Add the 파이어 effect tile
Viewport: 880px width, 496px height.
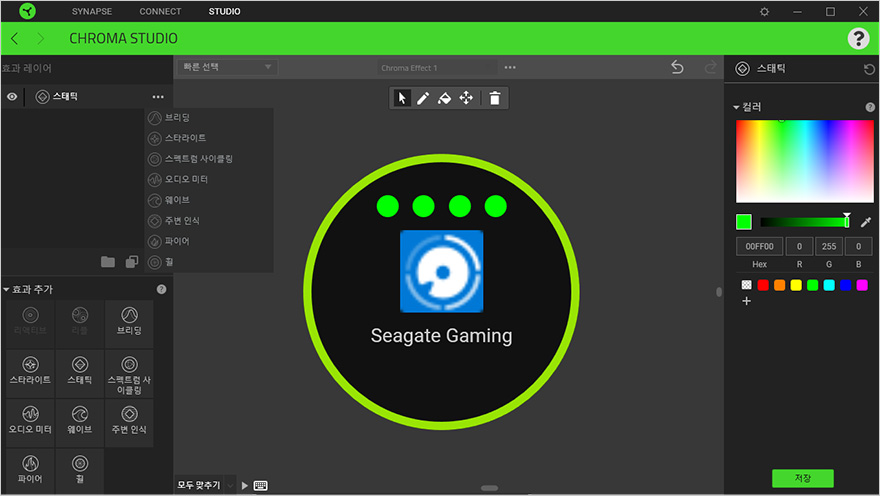click(30, 471)
